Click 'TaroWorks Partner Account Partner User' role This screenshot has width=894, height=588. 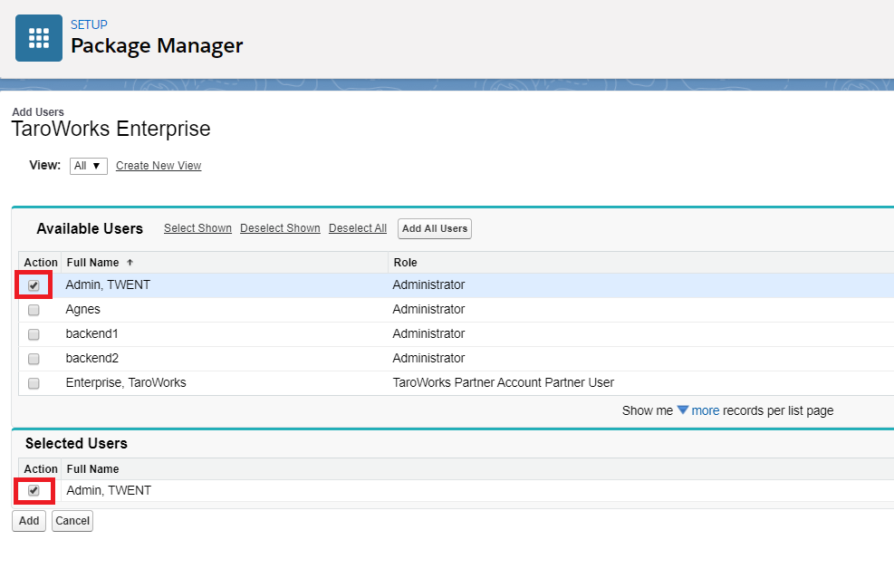pos(504,382)
